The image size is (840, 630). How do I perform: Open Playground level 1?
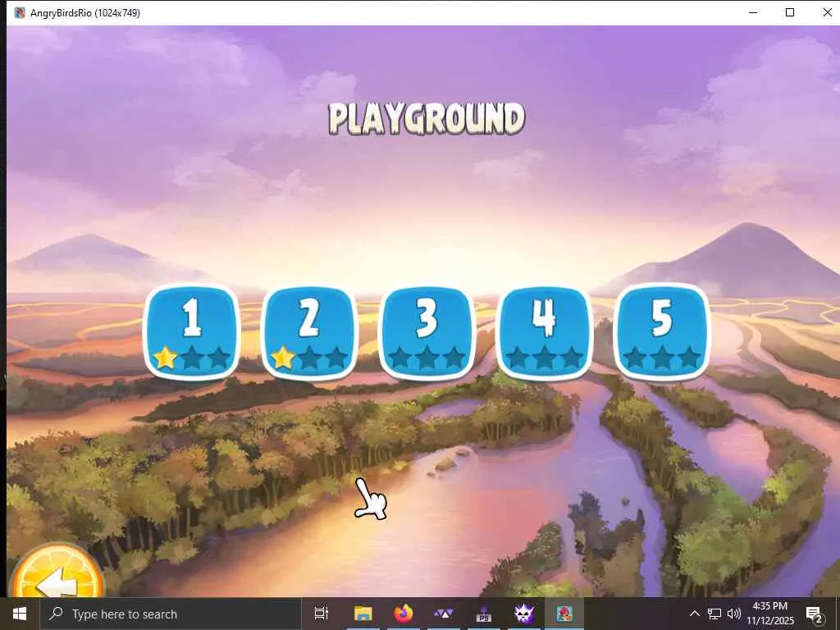(192, 332)
